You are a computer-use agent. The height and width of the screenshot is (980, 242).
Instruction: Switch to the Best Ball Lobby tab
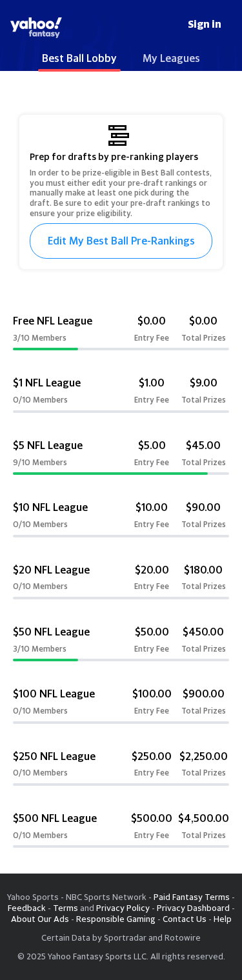tap(79, 59)
